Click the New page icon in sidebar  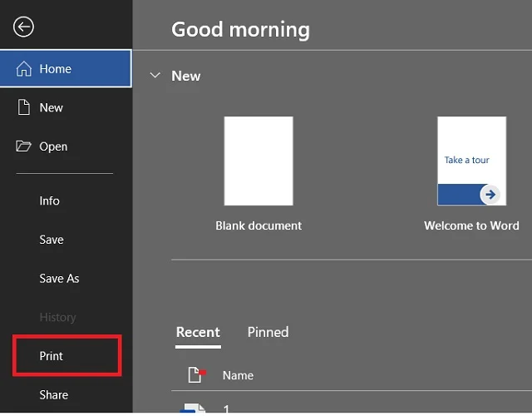coord(24,107)
